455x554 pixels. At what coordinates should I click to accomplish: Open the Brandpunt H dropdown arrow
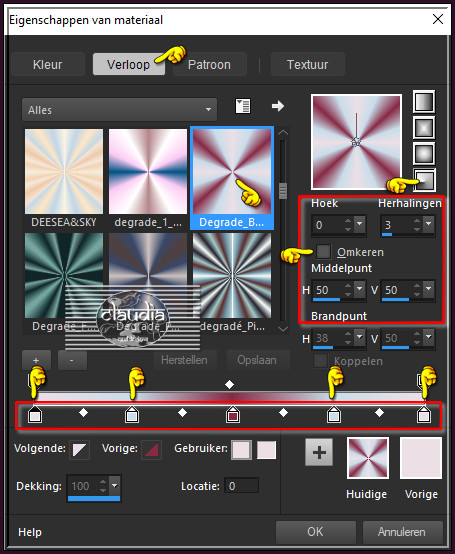(360, 337)
